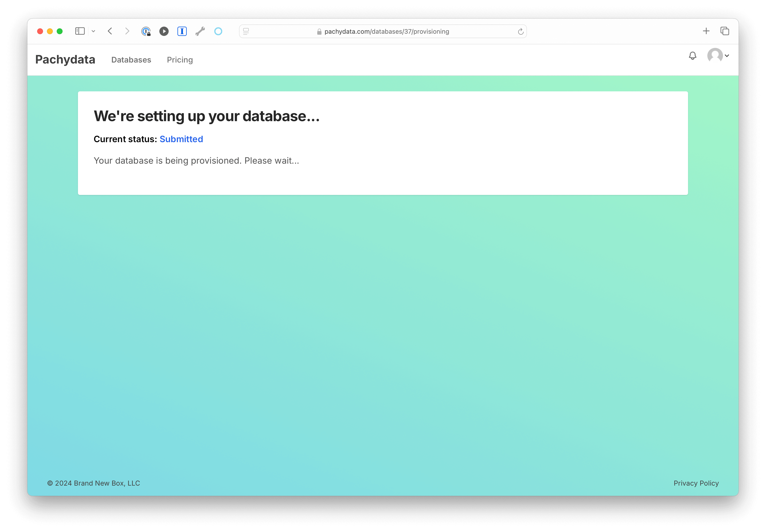Open the sidebar options dropdown chevron

pos(93,31)
